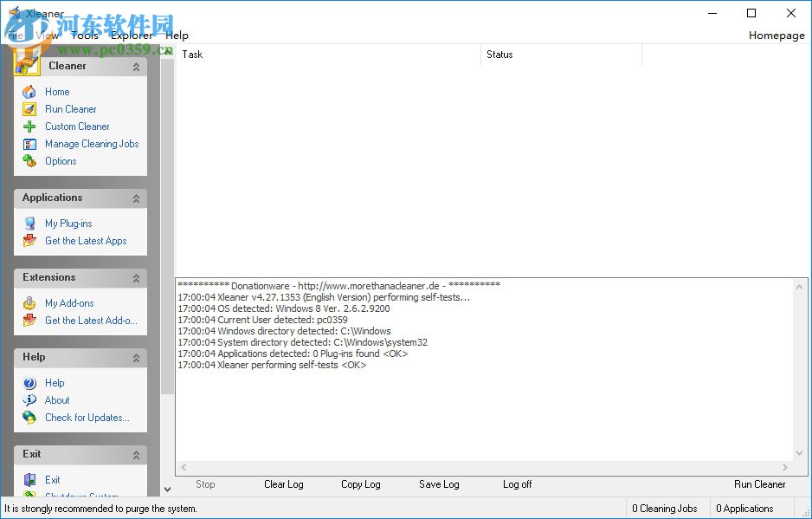Open the Explorer menu

131,35
